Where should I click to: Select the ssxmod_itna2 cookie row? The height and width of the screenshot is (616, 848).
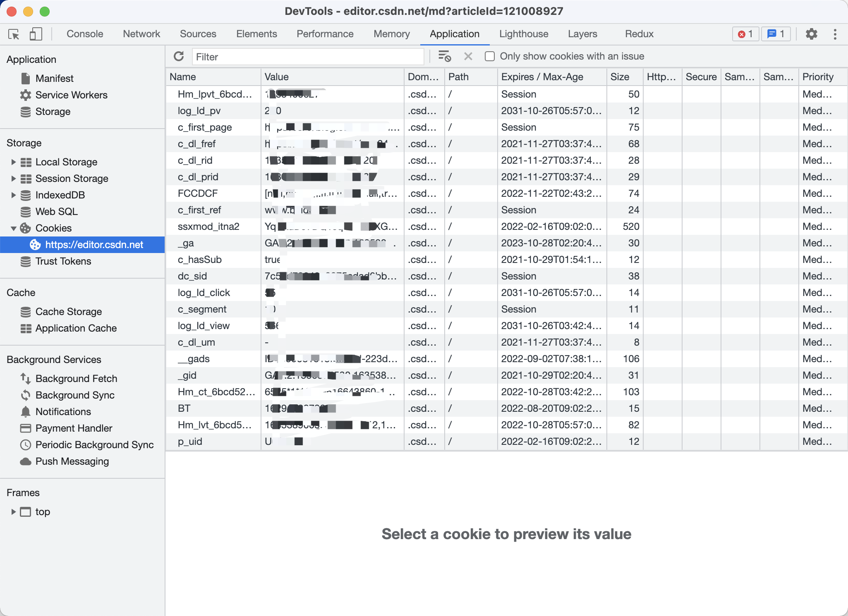[506, 227]
